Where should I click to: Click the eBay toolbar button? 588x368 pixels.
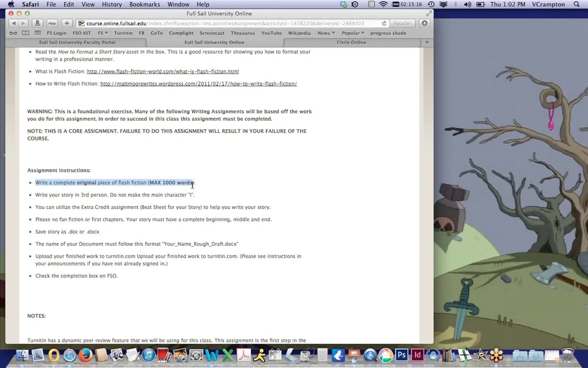[52, 23]
